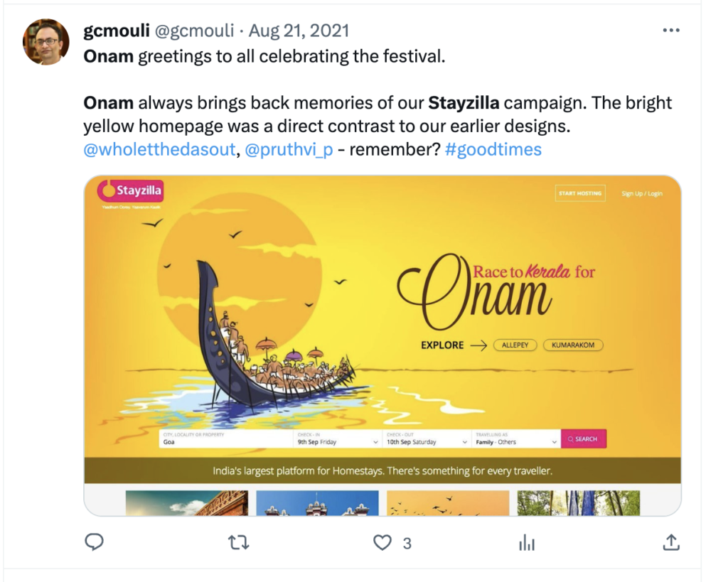Open the @pruthvi_p mention link
Image resolution: width=728 pixels, height=582 pixels.
tap(289, 150)
